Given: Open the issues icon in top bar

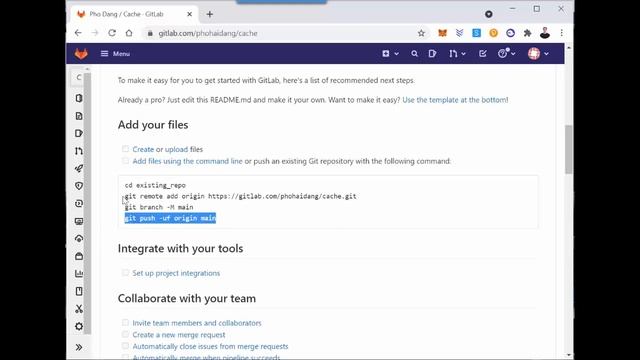Looking at the screenshot, I should [x=432, y=53].
